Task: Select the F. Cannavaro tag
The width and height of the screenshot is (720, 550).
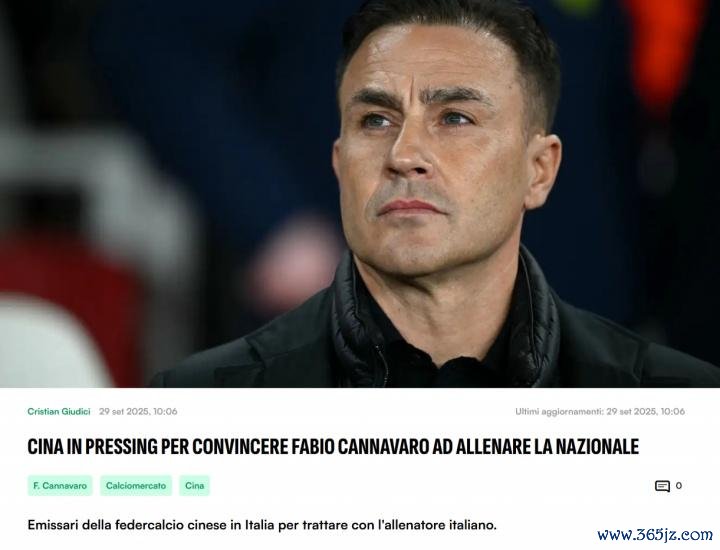Action: pos(60,486)
